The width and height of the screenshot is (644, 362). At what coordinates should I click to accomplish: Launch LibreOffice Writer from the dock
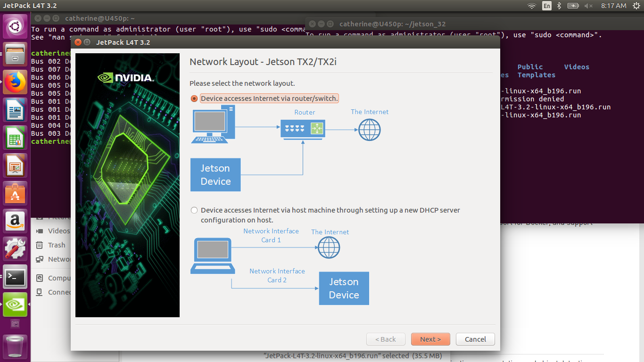point(15,110)
